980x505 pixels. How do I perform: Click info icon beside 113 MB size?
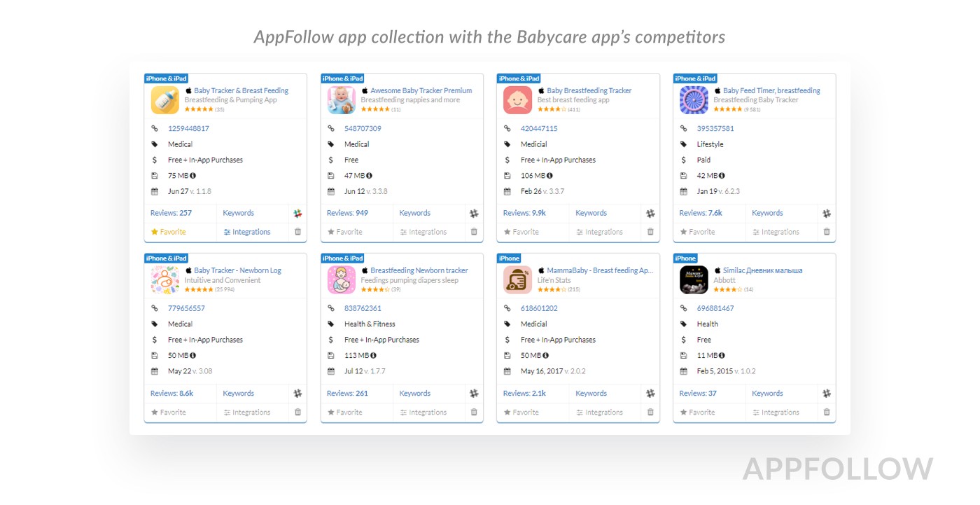(373, 356)
